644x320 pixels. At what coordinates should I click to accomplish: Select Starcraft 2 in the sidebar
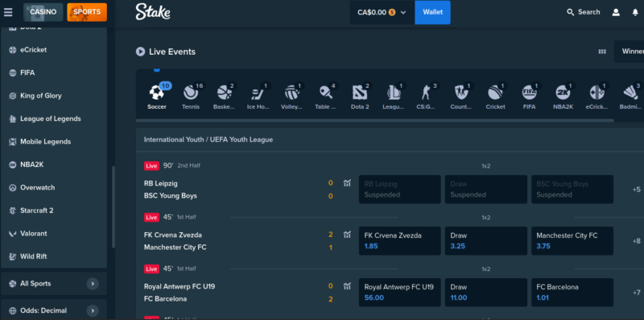click(x=53, y=210)
